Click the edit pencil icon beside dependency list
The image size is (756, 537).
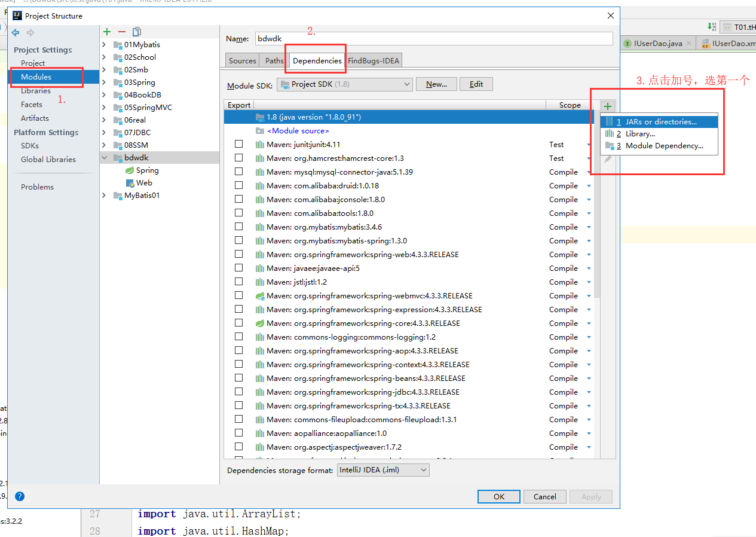(x=608, y=159)
